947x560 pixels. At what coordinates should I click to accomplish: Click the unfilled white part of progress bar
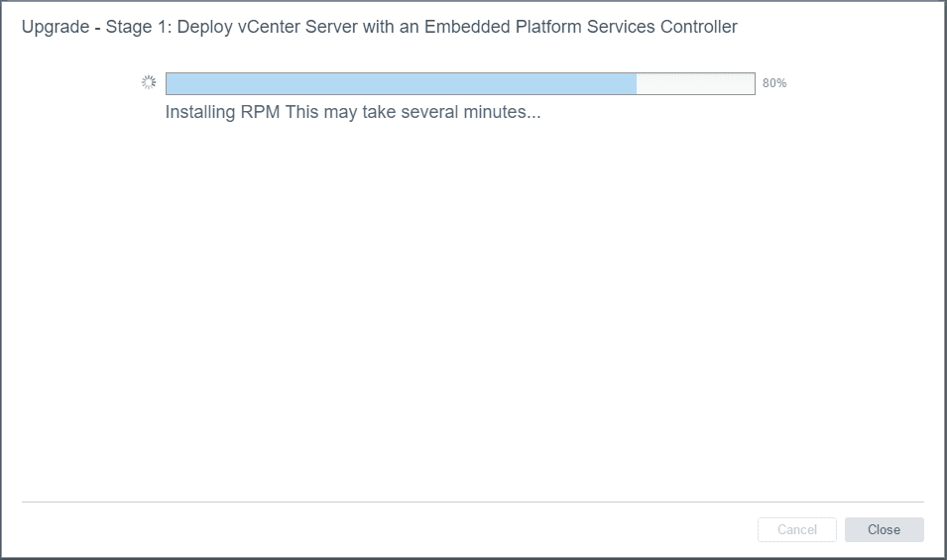point(695,83)
